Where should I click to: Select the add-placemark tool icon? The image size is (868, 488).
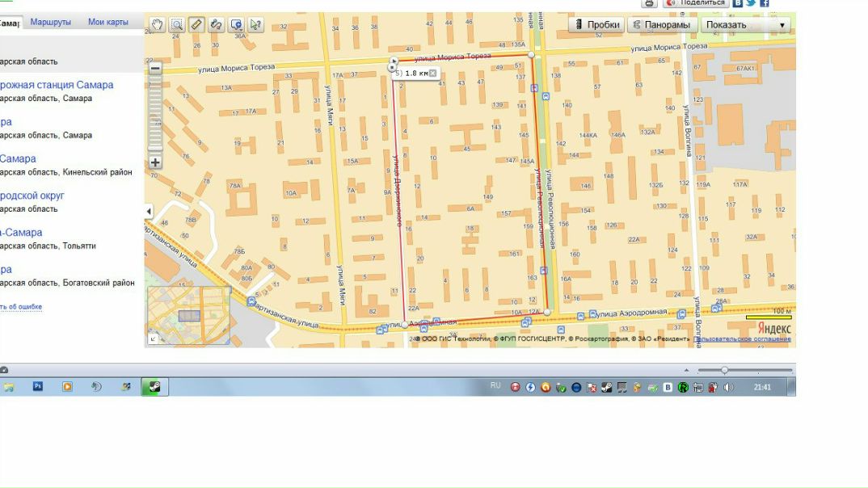tap(236, 24)
